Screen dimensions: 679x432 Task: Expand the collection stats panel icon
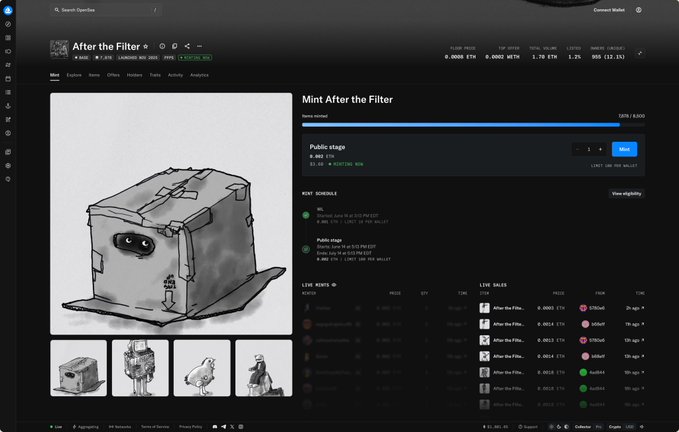tap(639, 53)
